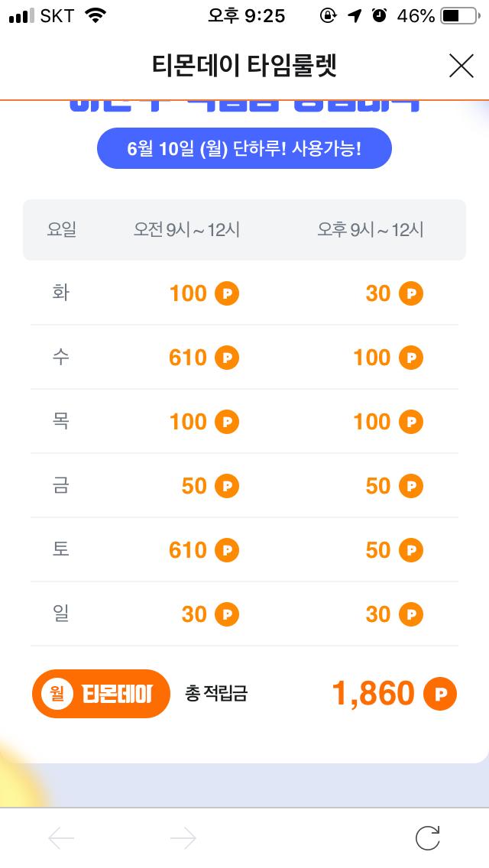
Task: Tap the 요일 column header
Action: tap(61, 229)
